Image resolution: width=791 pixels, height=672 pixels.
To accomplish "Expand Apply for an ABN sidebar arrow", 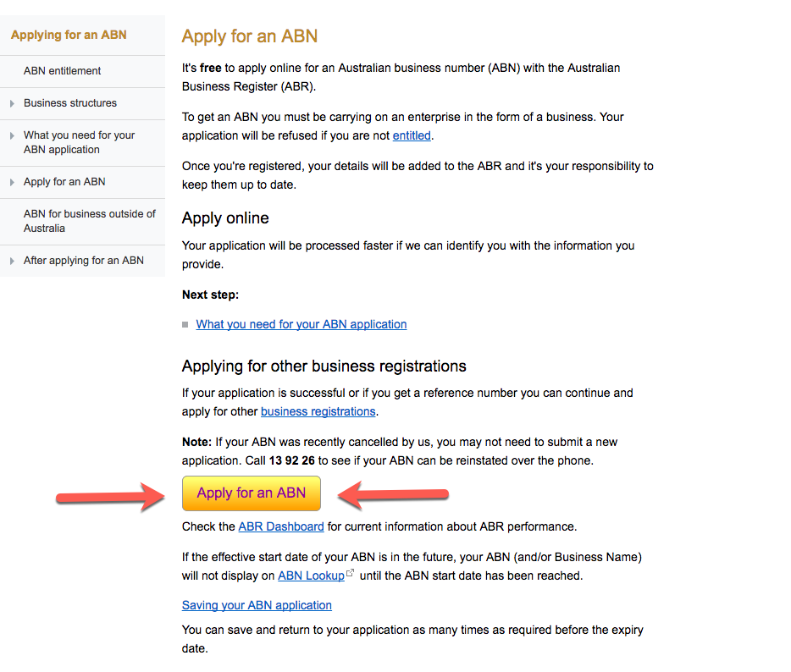I will 12,182.
